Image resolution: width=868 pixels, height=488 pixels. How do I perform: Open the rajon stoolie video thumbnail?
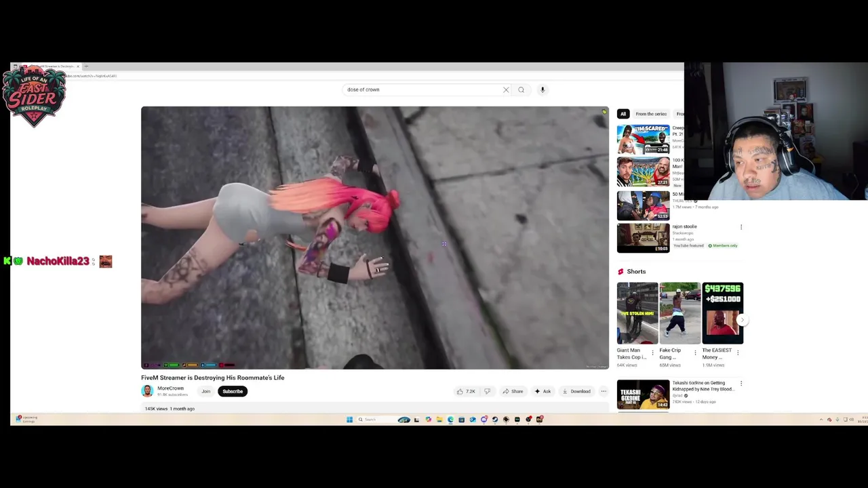643,238
